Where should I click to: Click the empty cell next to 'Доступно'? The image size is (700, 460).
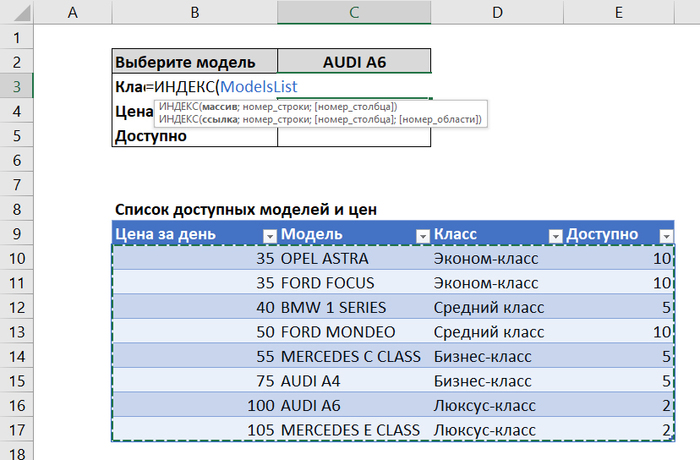pyautogui.click(x=354, y=135)
